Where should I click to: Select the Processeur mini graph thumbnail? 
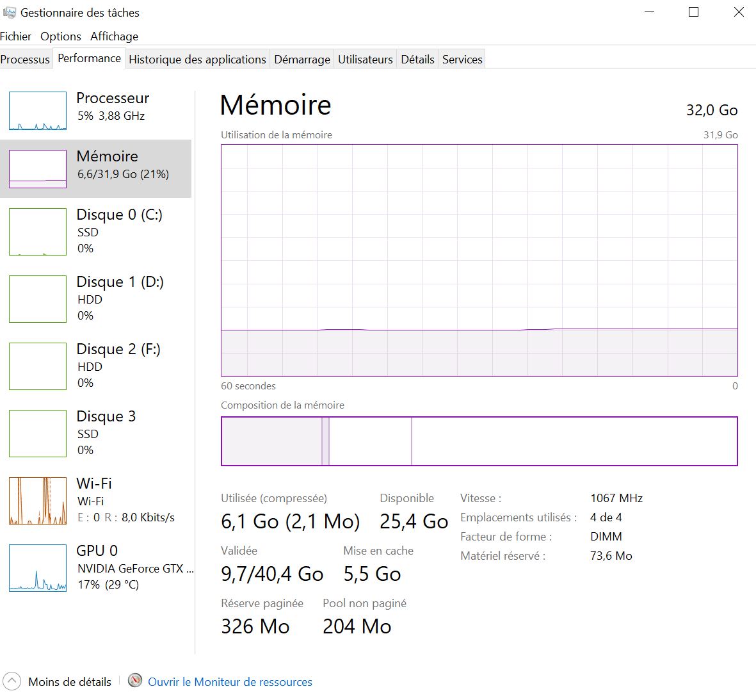(38, 111)
